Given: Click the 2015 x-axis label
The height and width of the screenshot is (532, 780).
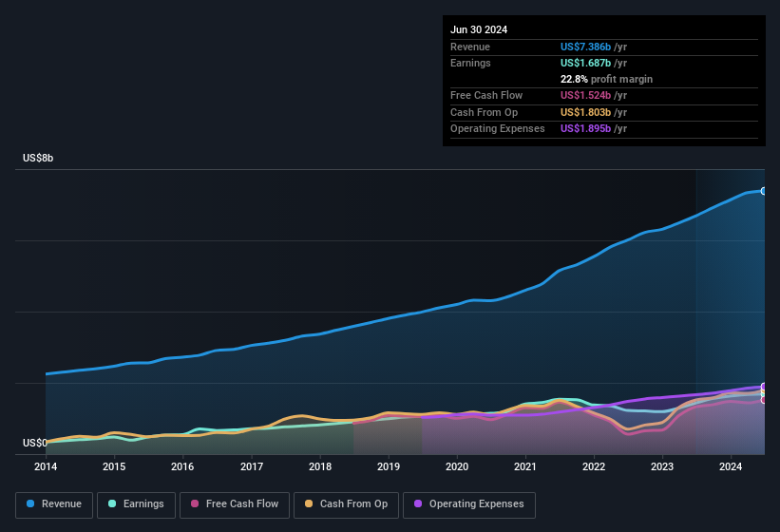Looking at the screenshot, I should pos(114,466).
